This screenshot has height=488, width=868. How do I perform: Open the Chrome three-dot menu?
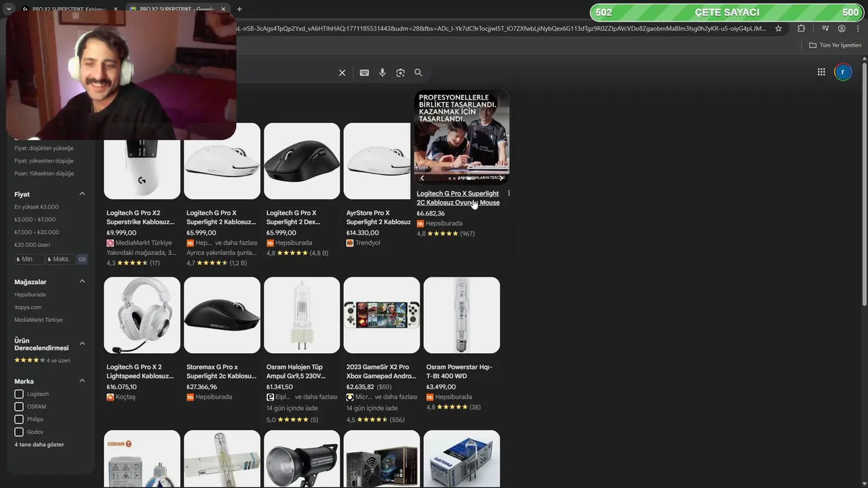click(x=857, y=28)
